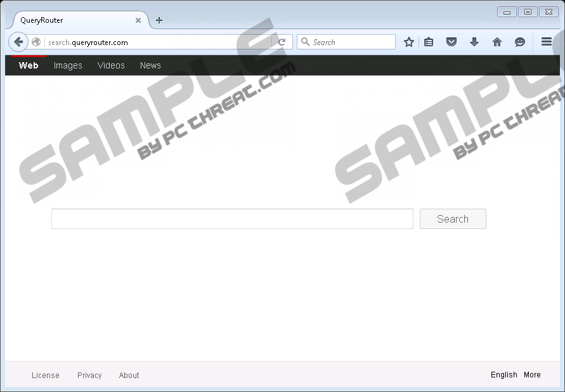Click the Pocket save icon
565x392 pixels.
tap(451, 42)
